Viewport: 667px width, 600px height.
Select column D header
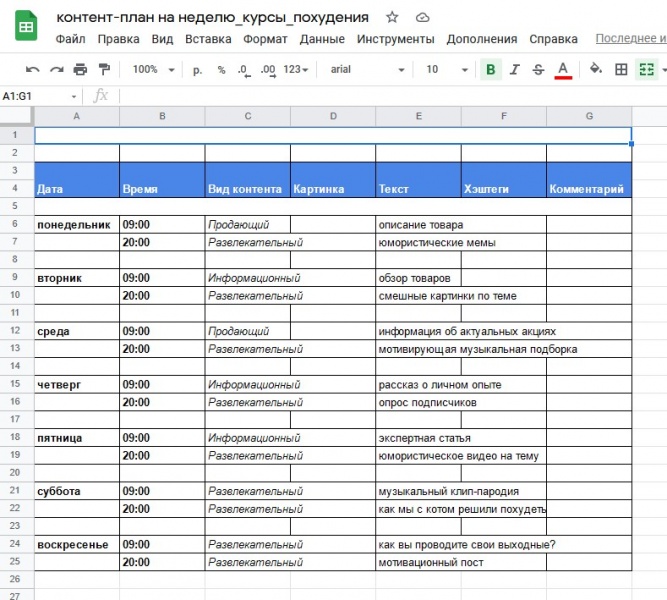coord(333,116)
